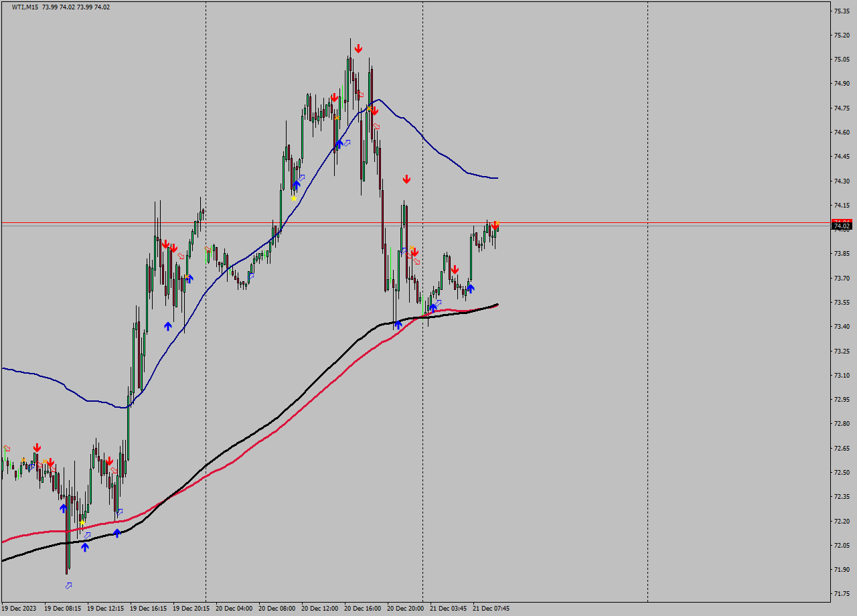
Task: Click the yellow star marker near the 74.15 level
Action: (x=293, y=198)
